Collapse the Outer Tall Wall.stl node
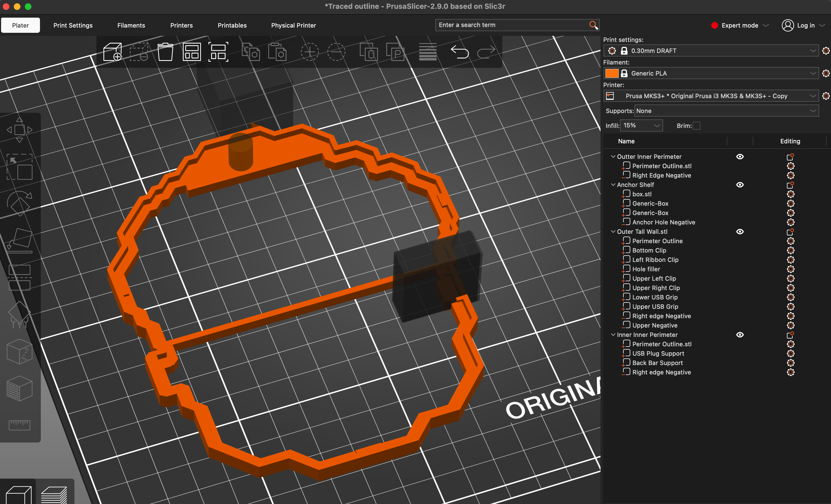This screenshot has height=504, width=831. click(613, 232)
